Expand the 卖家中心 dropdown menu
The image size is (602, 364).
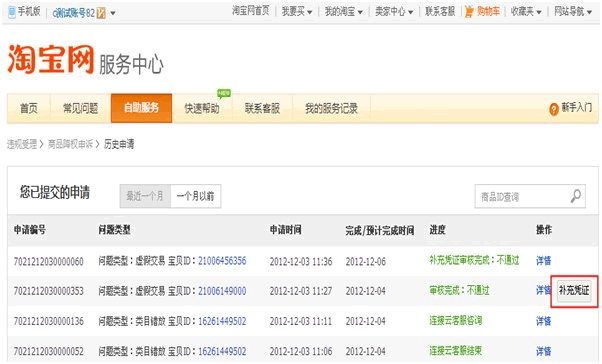tap(394, 12)
